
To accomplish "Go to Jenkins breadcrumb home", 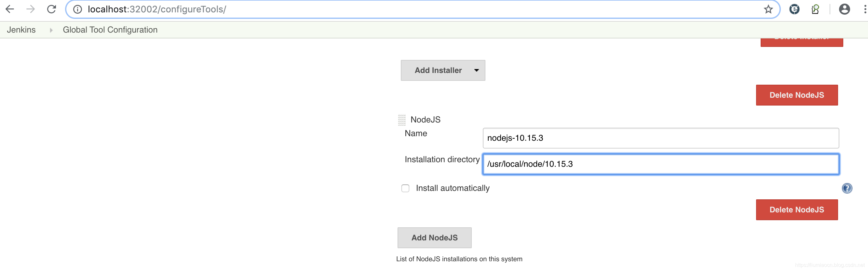I will (21, 30).
